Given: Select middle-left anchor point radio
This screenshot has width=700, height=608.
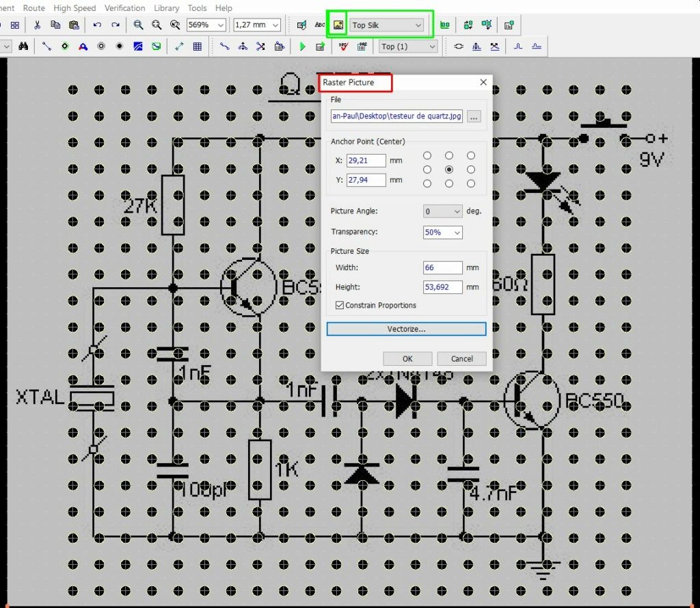Looking at the screenshot, I should (427, 170).
